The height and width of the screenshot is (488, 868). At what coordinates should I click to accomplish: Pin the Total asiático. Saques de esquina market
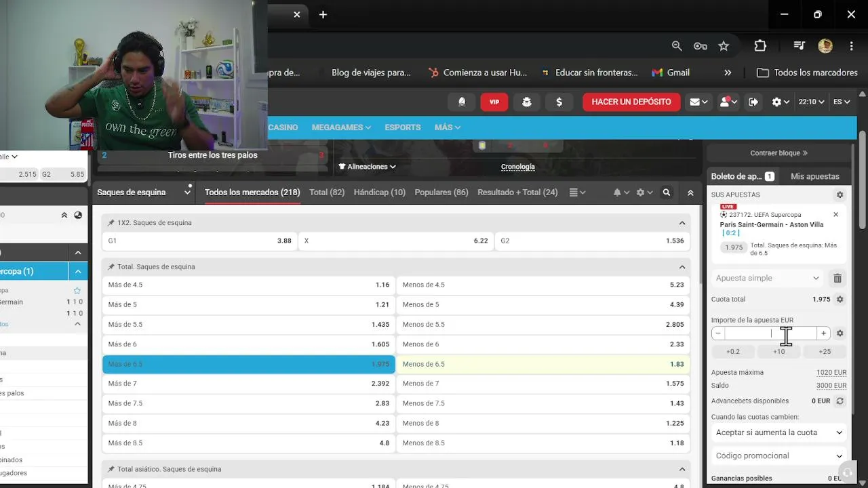pyautogui.click(x=111, y=469)
